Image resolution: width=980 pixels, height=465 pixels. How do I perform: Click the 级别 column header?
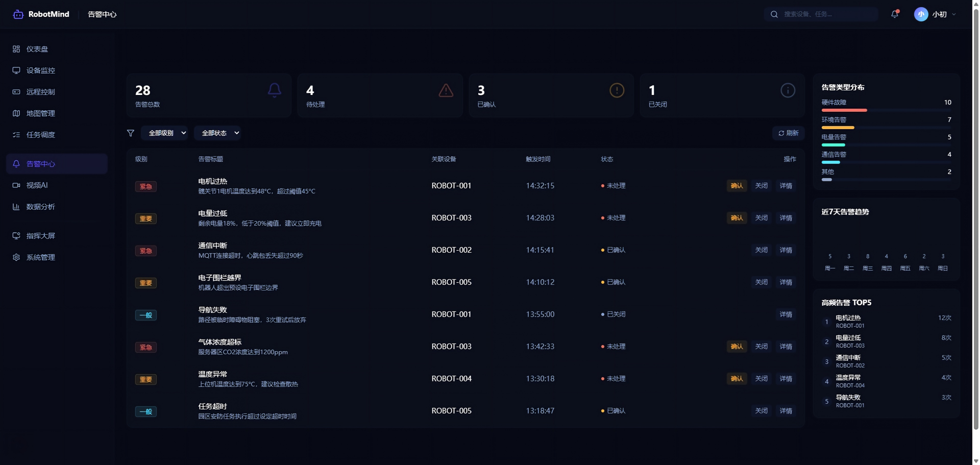[141, 159]
